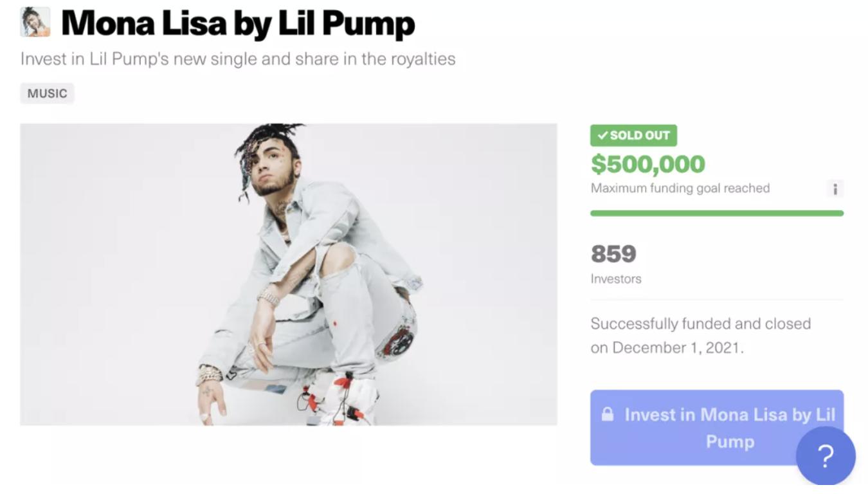This screenshot has width=868, height=494.
Task: Open the help question mark bubble
Action: pos(825,456)
